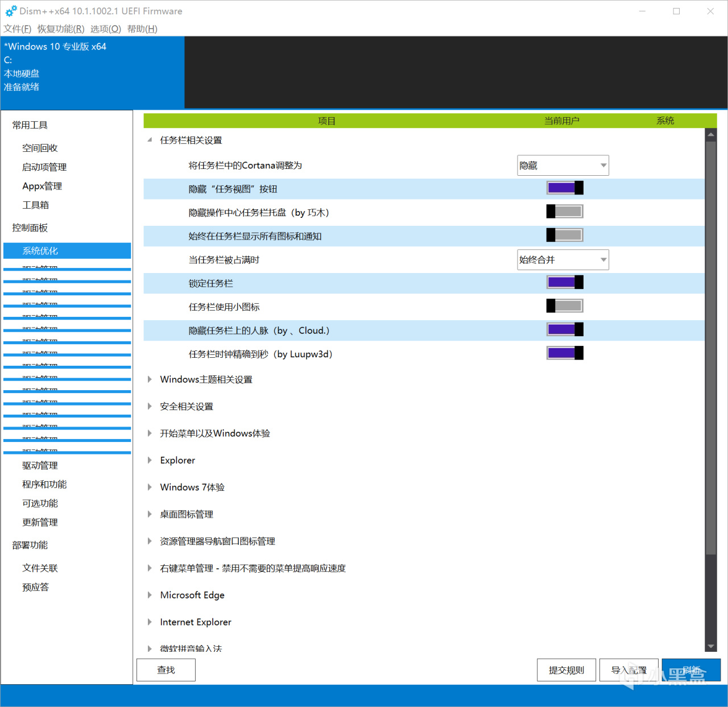Expand the Microsoft Edge group
The height and width of the screenshot is (707, 728).
[150, 595]
